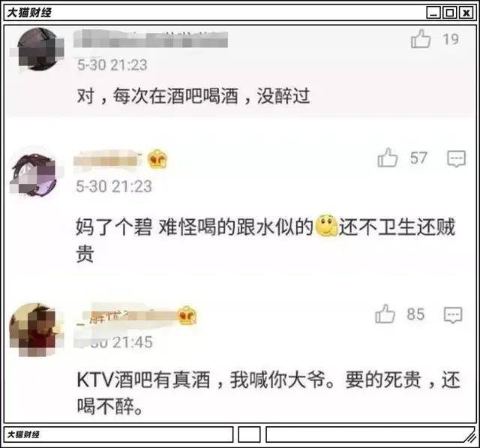This screenshot has width=480, height=448.
Task: Click crown badge on third commenter
Action: 187,315
